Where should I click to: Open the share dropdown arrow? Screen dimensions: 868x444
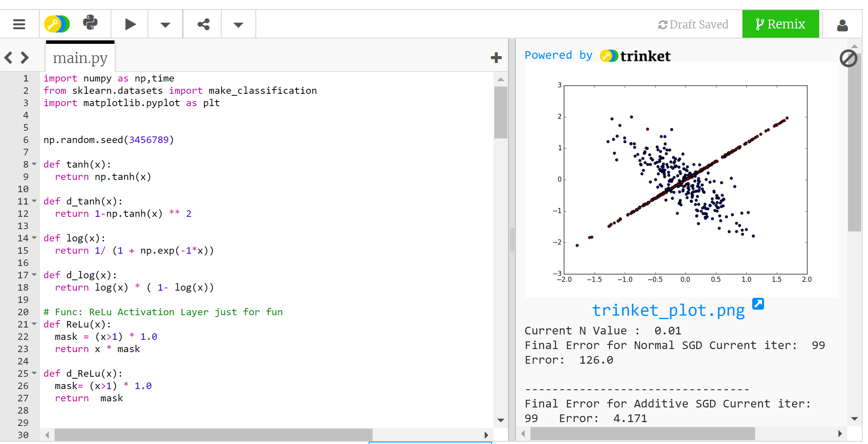[238, 24]
